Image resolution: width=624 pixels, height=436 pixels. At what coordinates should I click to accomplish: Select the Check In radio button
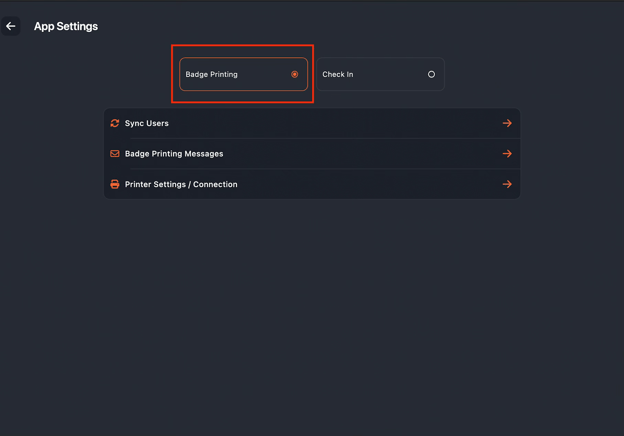click(x=431, y=74)
